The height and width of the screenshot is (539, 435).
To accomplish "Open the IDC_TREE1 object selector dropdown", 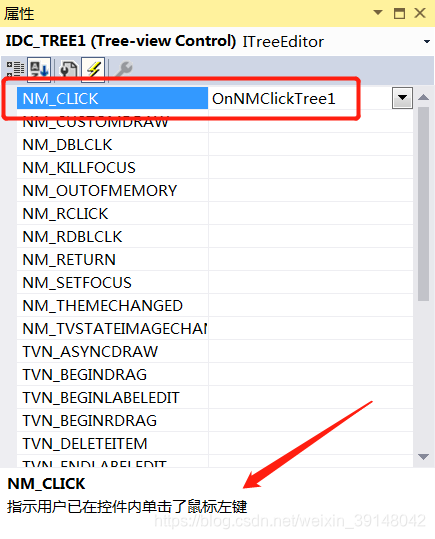I will (427, 42).
